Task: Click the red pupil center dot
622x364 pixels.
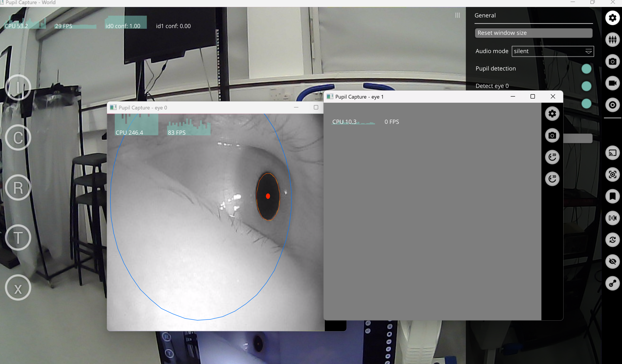Action: point(268,196)
